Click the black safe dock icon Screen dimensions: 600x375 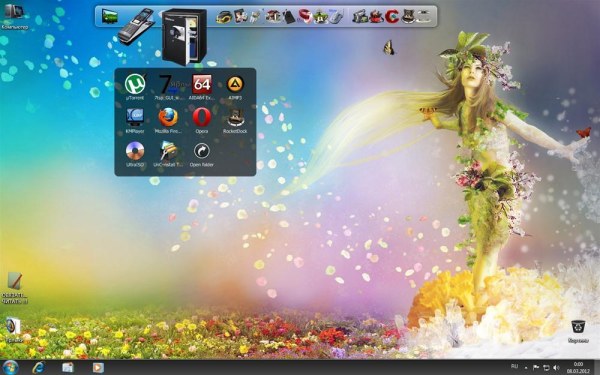184,37
